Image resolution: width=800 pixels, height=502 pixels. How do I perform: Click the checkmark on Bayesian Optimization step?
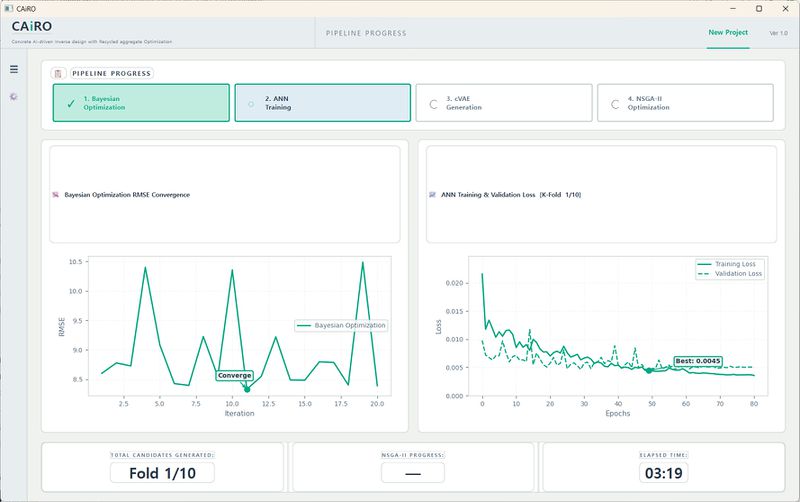tap(71, 104)
